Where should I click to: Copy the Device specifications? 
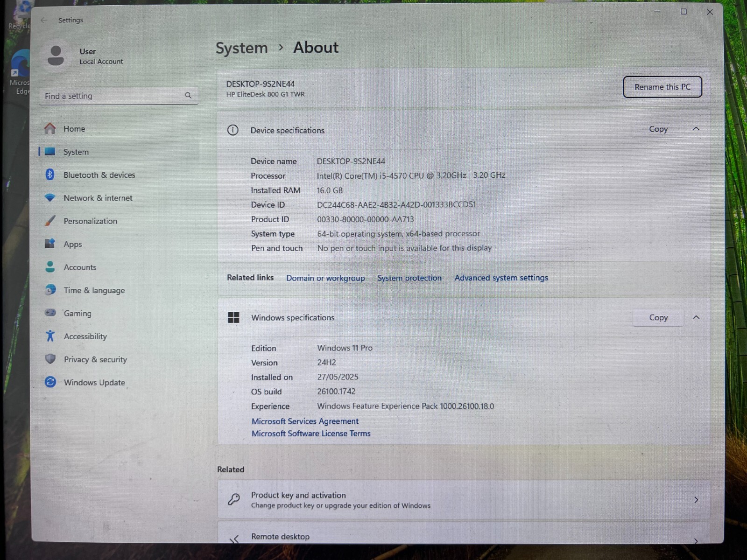pos(658,129)
